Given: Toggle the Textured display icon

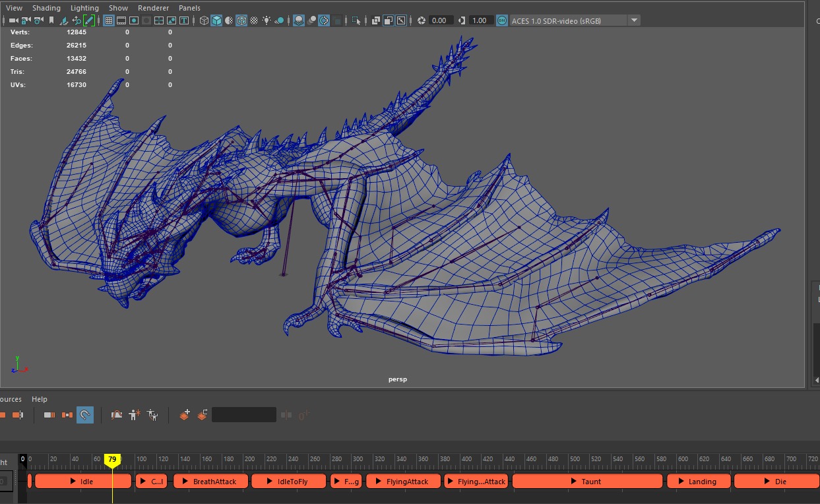Looking at the screenshot, I should click(254, 20).
